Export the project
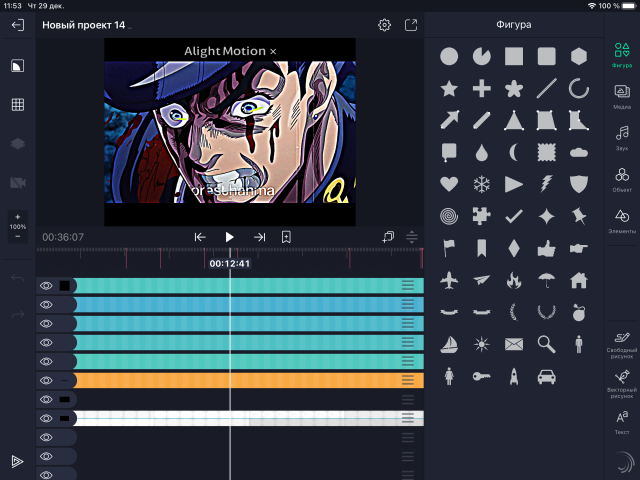The image size is (640, 480). click(411, 25)
